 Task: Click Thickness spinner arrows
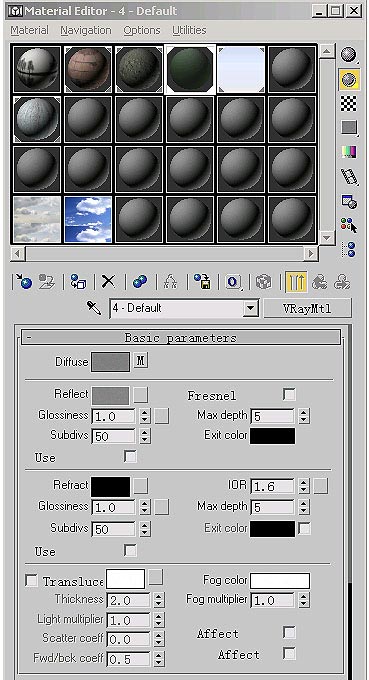(159, 601)
